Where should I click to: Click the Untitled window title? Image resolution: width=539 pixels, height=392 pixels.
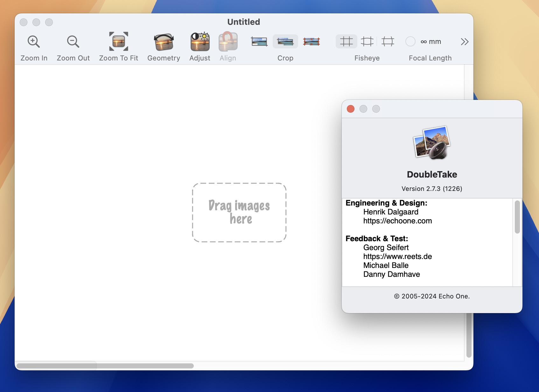click(244, 22)
